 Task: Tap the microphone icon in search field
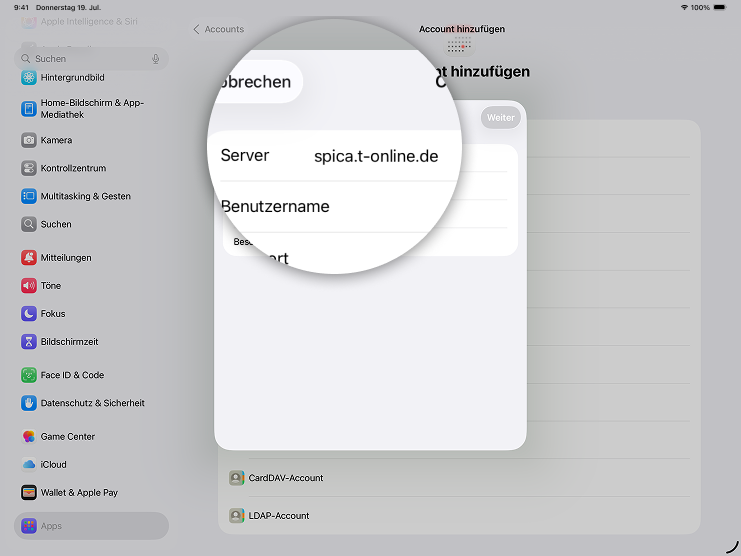155,59
